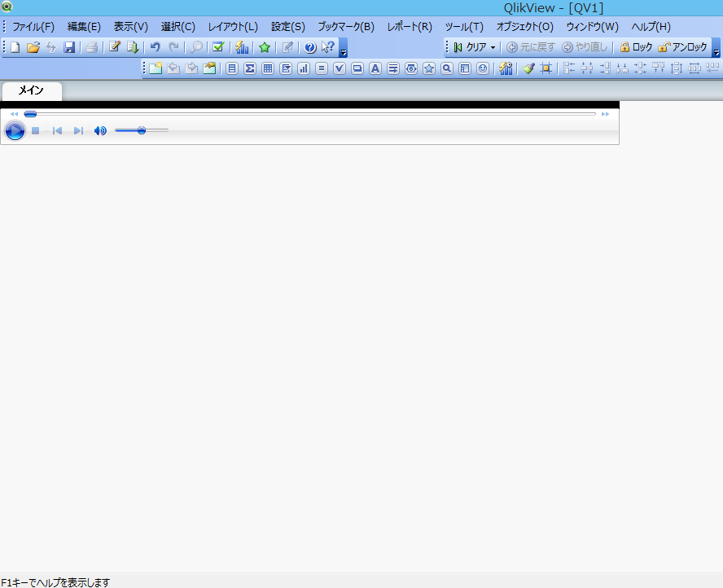Click the やり直し forward button
Image resolution: width=723 pixels, height=588 pixels.
585,47
